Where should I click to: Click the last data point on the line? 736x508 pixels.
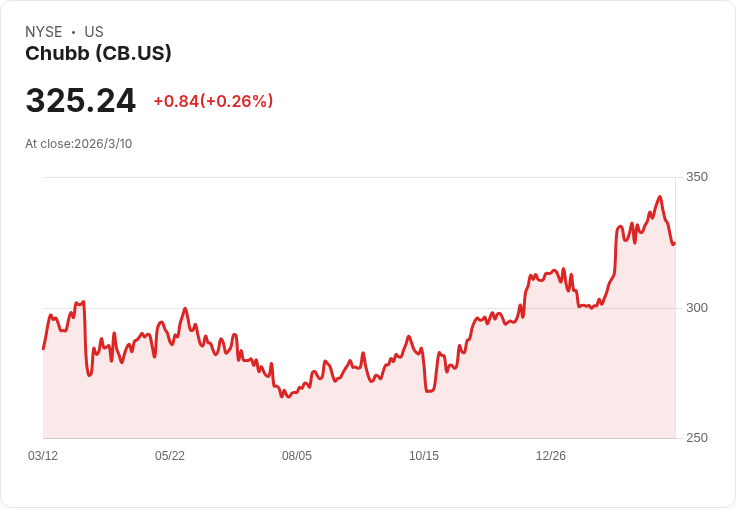675,244
